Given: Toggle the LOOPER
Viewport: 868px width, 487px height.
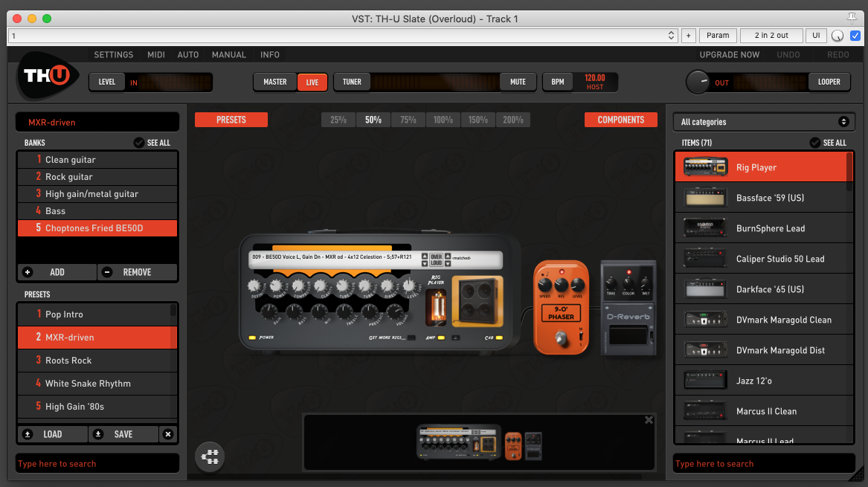Looking at the screenshot, I should [x=829, y=82].
